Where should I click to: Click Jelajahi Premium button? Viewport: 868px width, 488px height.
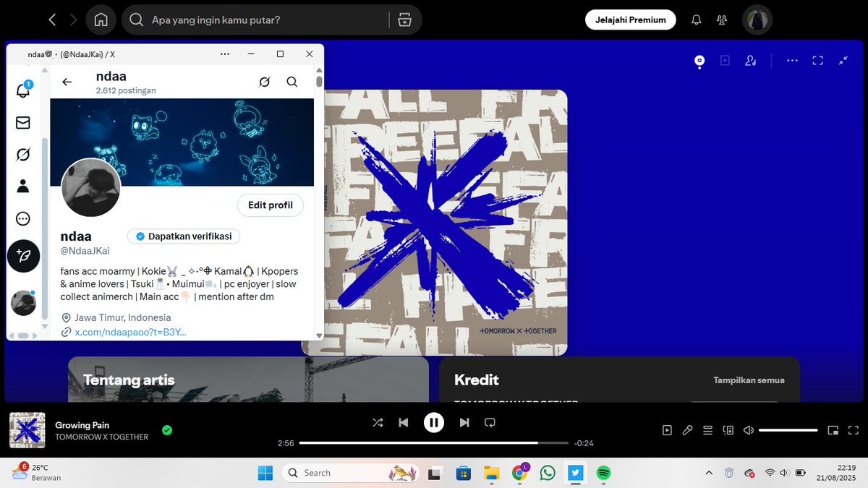pos(631,20)
